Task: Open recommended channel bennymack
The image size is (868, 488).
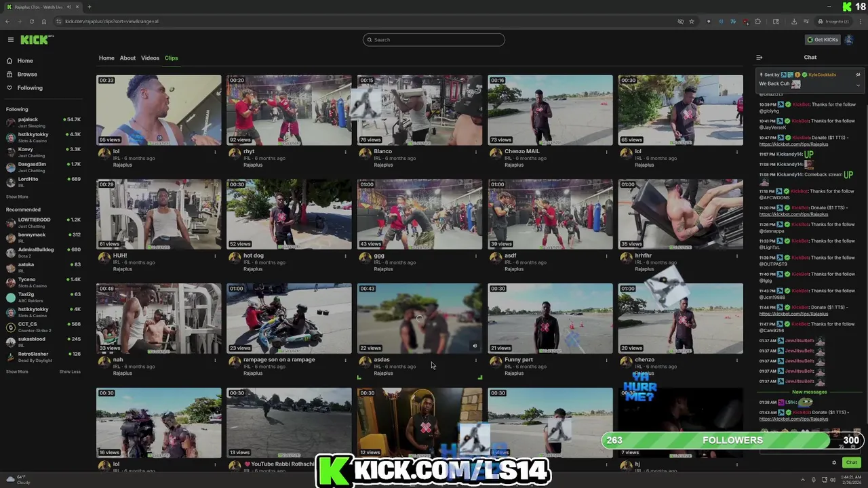Action: 43,237
